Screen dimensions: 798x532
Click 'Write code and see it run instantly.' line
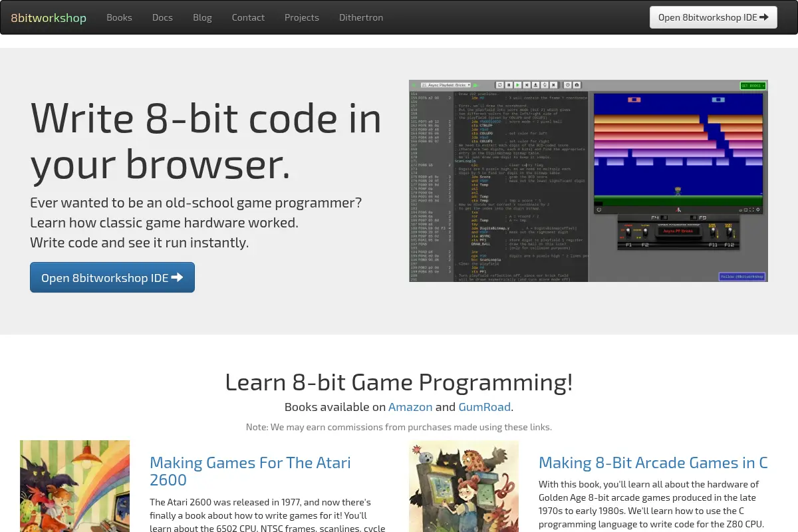tap(140, 243)
